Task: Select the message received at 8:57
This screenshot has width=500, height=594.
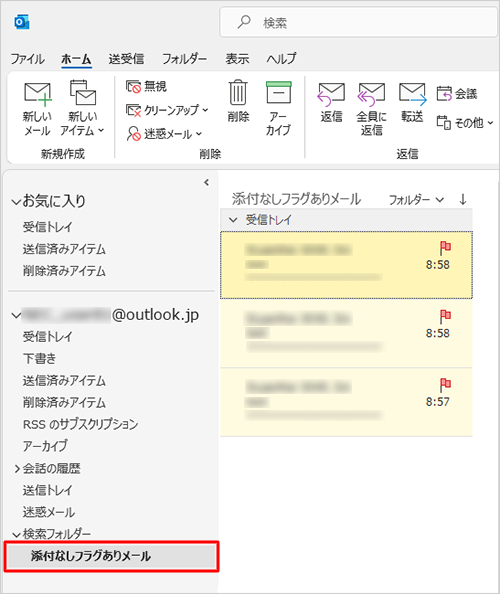Action: 346,402
